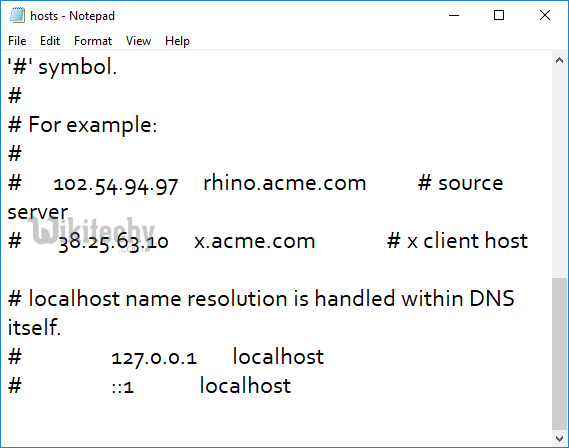Minimize the Notepad window
Screen dimensions: 569x448
(454, 15)
